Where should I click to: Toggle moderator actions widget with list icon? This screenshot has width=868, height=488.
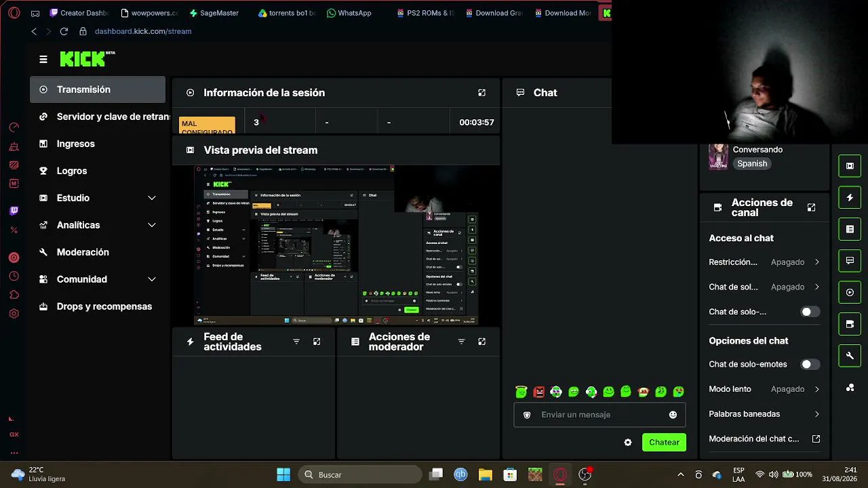[850, 229]
